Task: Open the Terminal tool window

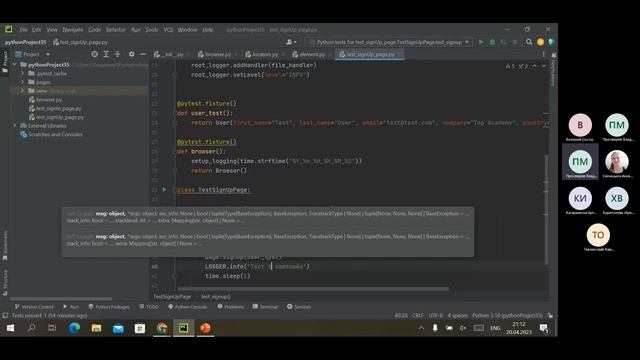Action: 265,307
